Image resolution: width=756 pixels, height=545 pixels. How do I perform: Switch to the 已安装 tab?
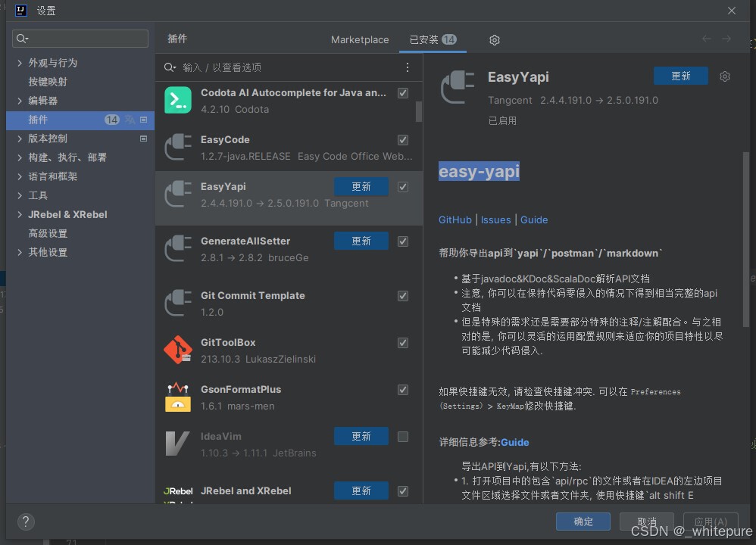(433, 40)
